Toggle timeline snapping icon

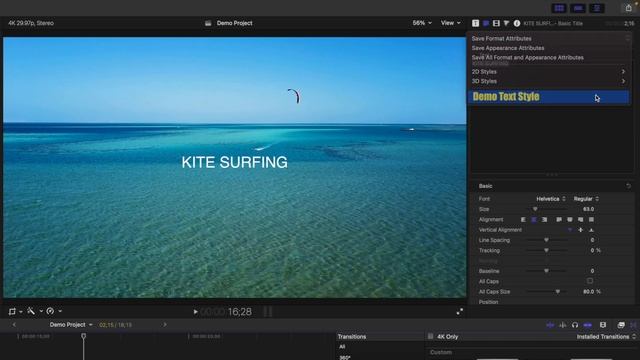coord(588,325)
